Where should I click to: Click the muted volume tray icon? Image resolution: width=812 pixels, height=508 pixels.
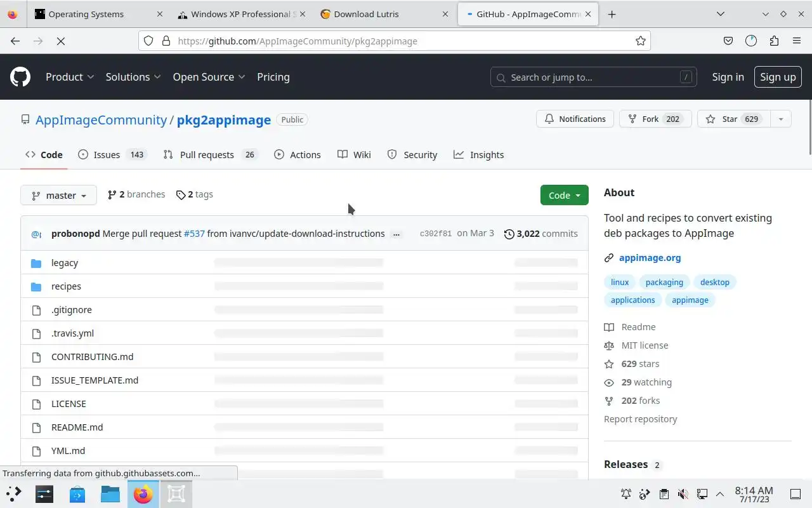pyautogui.click(x=683, y=494)
